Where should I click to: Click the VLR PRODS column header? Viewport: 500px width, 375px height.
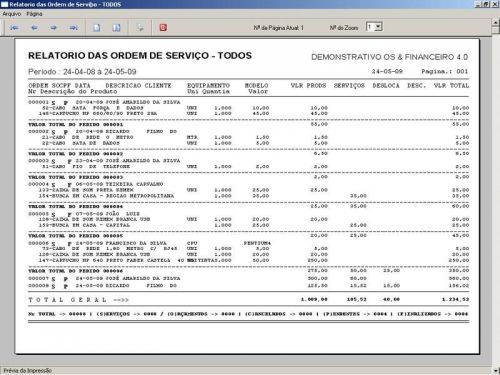tap(308, 86)
